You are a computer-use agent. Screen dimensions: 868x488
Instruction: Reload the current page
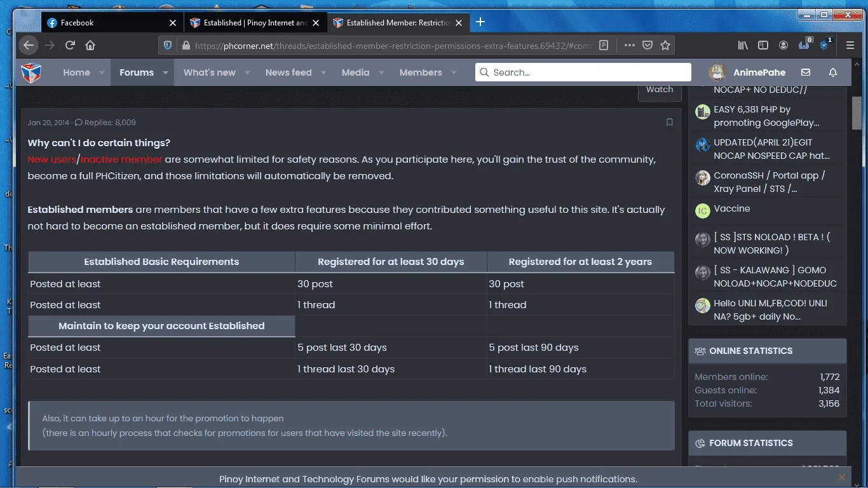[70, 45]
